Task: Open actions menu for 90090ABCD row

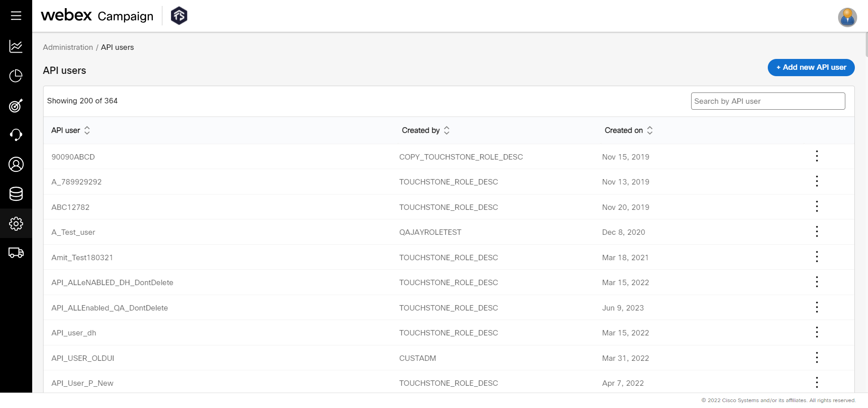Action: 817,156
